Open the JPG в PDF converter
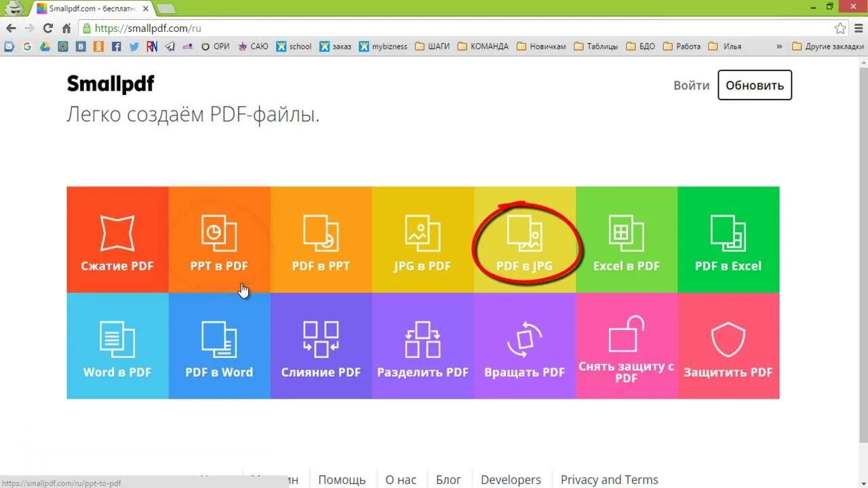 point(422,239)
